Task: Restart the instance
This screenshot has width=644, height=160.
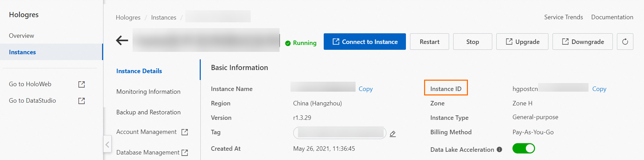Action: pos(429,42)
